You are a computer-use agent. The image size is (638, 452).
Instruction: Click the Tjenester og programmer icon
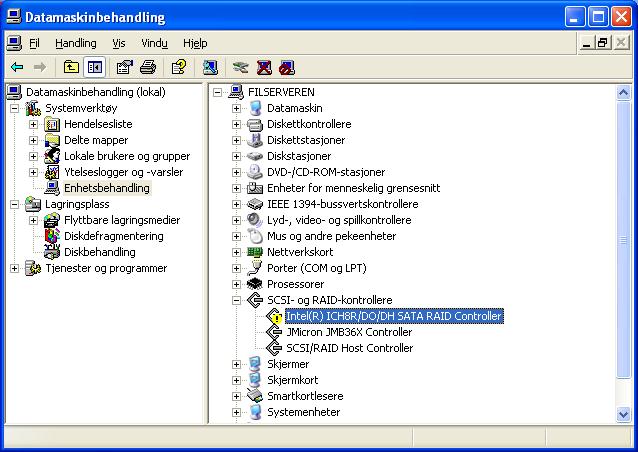[33, 269]
